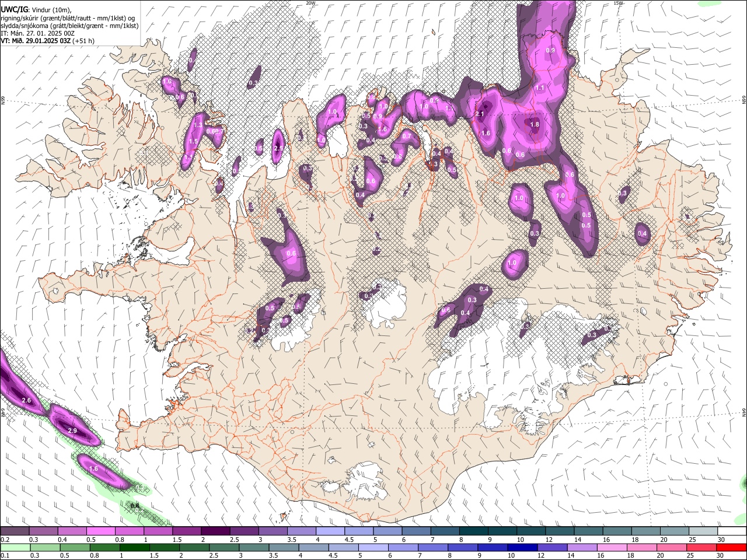747x560 pixels.
Task: Select the gray-green 2.5–3 rain legend swatch
Action: click(224, 547)
